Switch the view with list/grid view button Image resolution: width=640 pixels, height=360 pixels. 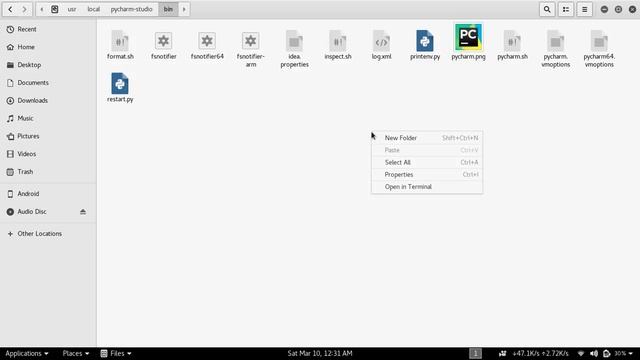[x=566, y=9]
